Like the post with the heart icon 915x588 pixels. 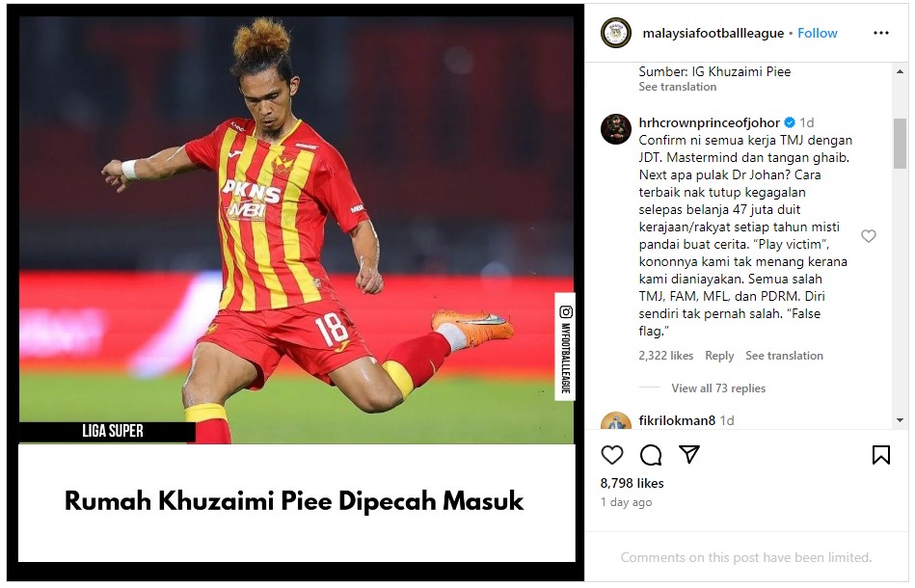612,455
